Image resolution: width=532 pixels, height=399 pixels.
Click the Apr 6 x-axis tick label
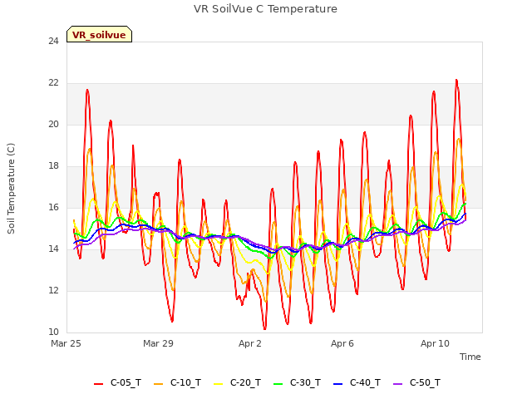(x=342, y=343)
